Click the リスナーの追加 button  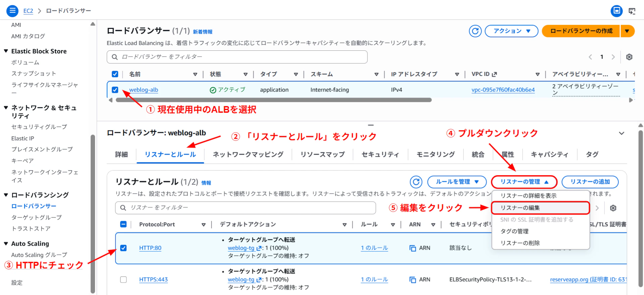point(590,182)
